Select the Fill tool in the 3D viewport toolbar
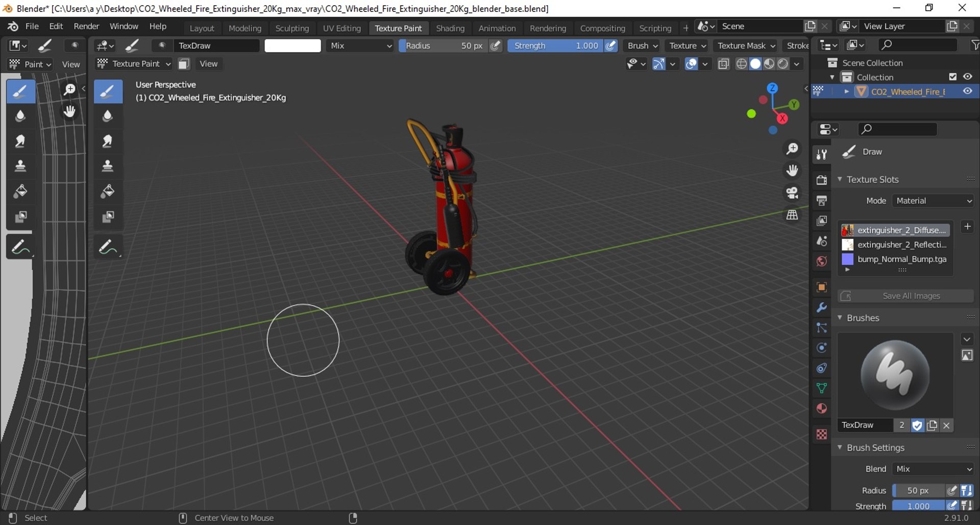The width and height of the screenshot is (980, 525). [x=108, y=192]
